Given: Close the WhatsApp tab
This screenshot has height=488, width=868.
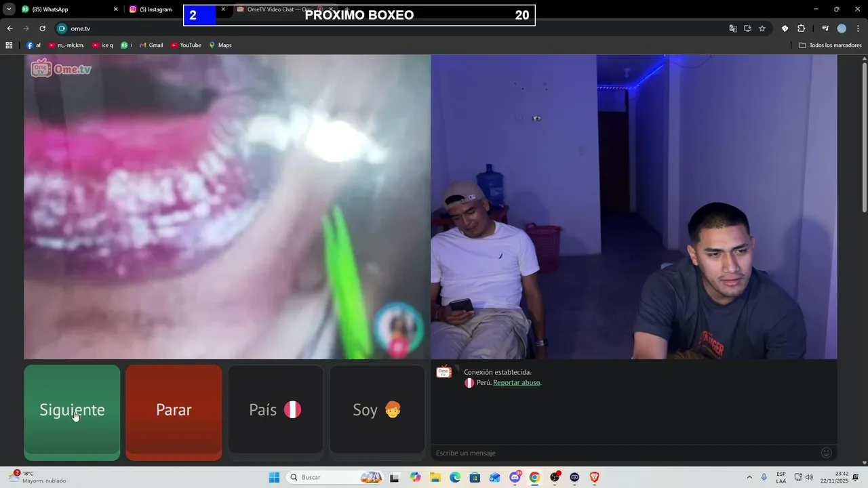Looking at the screenshot, I should [x=115, y=9].
